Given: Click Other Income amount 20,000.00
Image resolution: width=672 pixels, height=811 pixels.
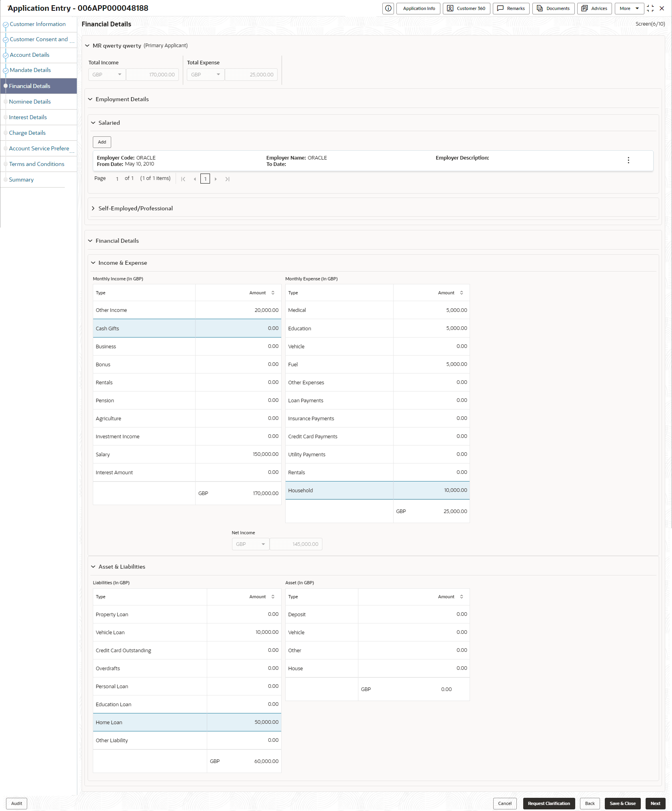Looking at the screenshot, I should point(266,310).
